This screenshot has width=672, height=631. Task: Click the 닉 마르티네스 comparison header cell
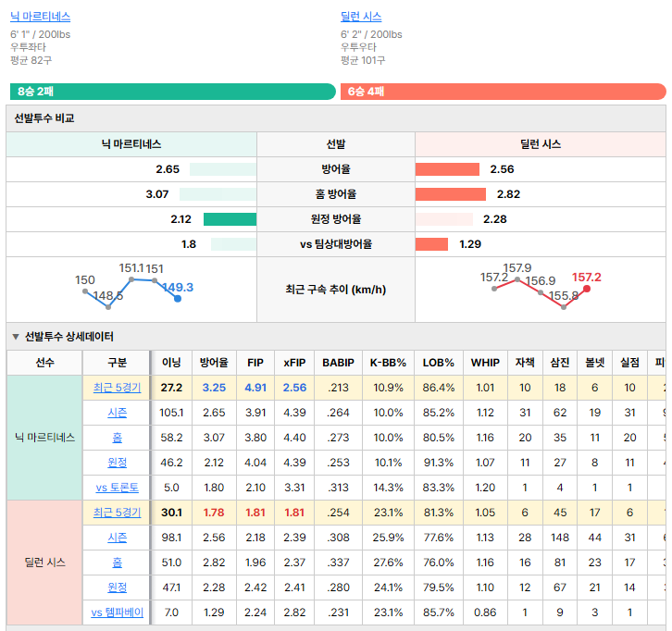click(131, 144)
